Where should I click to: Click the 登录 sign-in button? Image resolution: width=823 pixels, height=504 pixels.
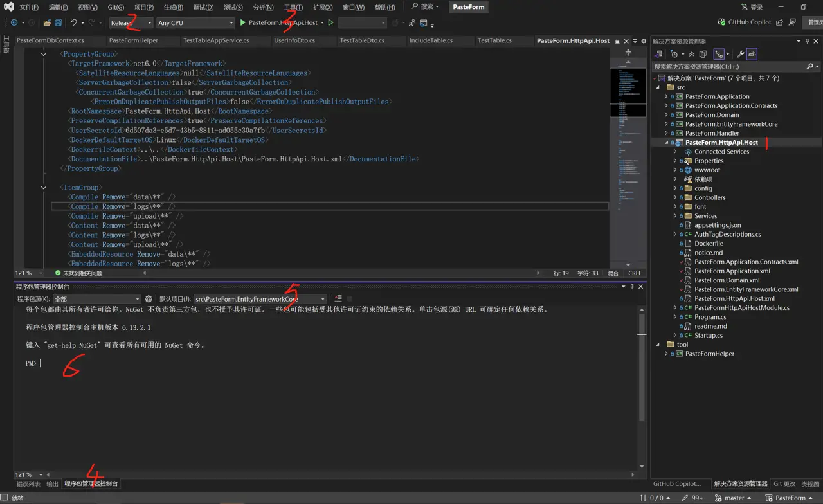(752, 7)
